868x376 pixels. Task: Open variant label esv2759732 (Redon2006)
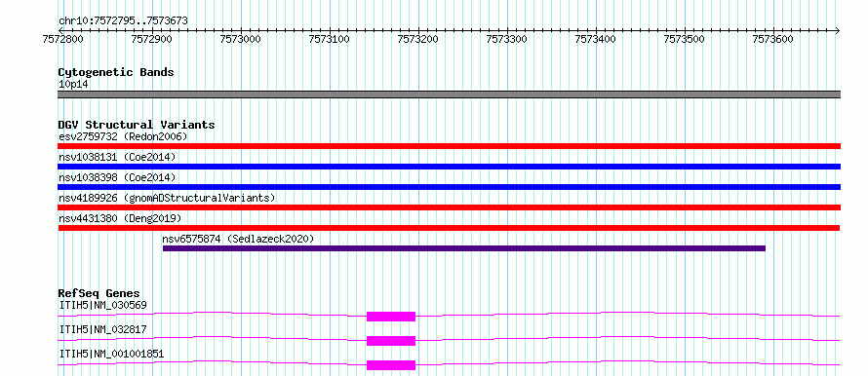123,136
